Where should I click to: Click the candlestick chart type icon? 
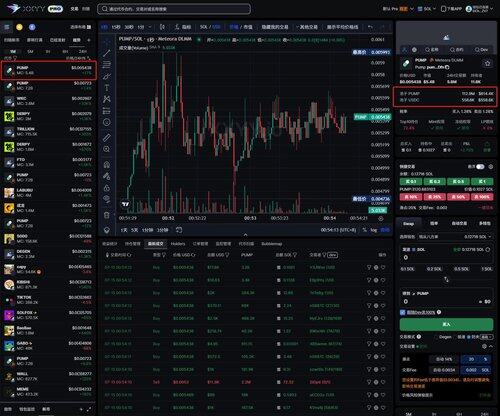coord(162,27)
